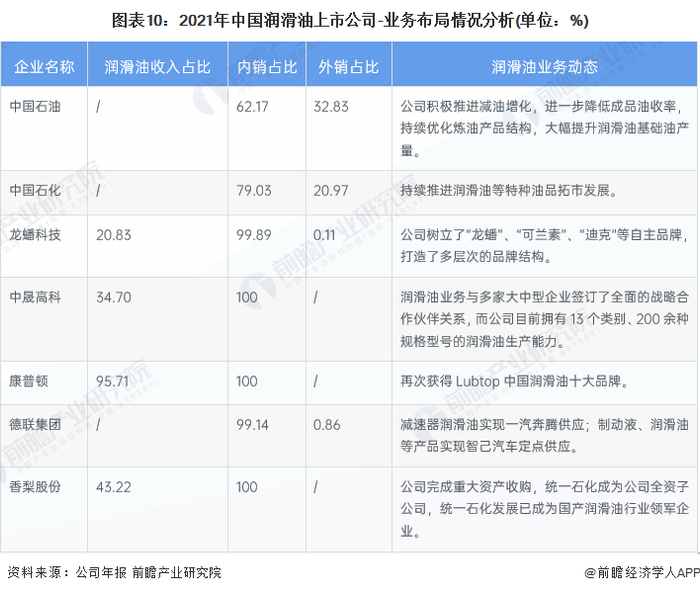Click the company name 中国石化
This screenshot has width=700, height=593.
(x=35, y=190)
